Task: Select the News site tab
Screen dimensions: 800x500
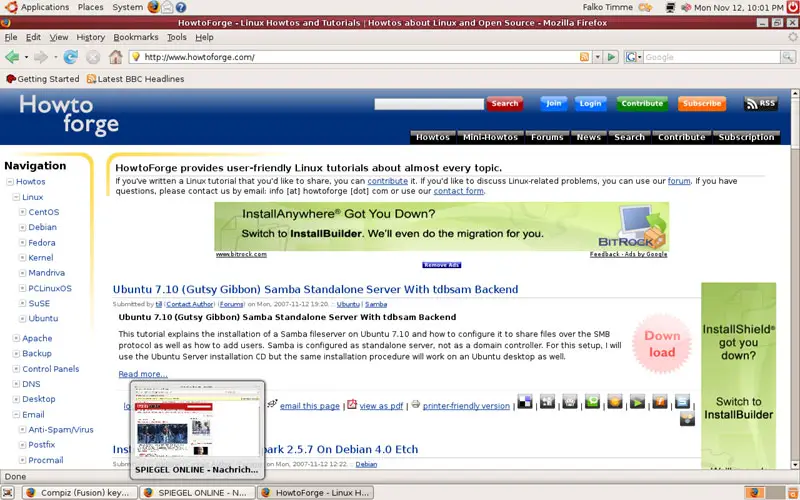Action: click(x=589, y=137)
